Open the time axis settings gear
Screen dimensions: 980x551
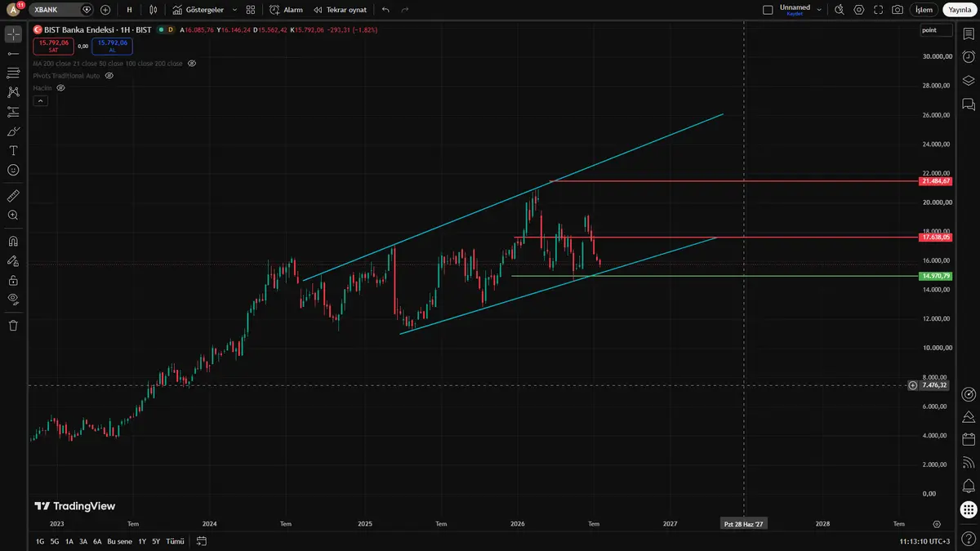937,524
